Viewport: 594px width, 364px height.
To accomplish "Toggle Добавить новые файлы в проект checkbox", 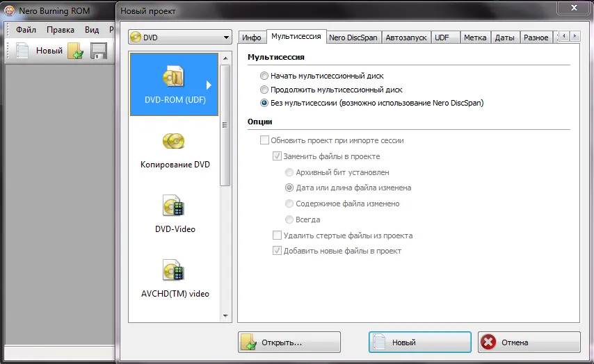I will click(277, 251).
